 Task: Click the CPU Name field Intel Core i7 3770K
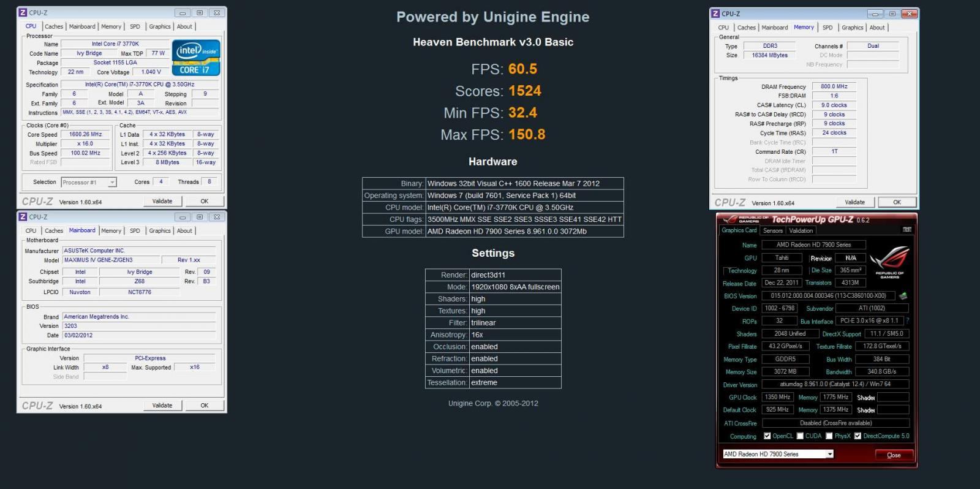point(115,44)
